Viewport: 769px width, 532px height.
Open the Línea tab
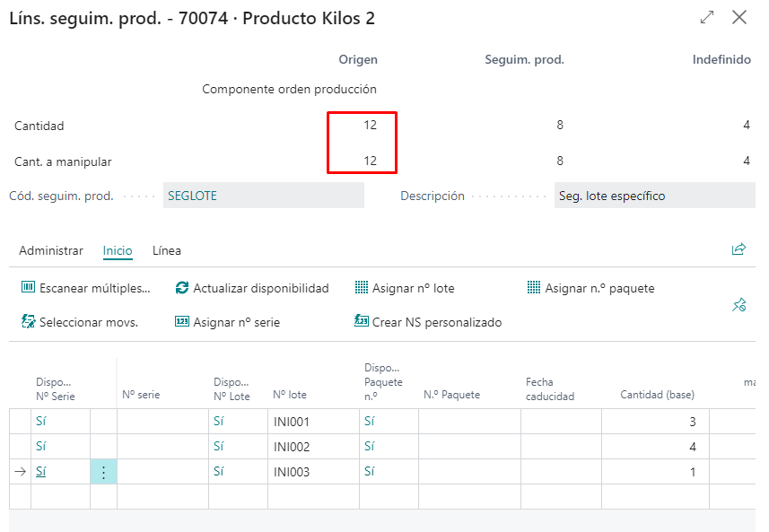tap(167, 251)
